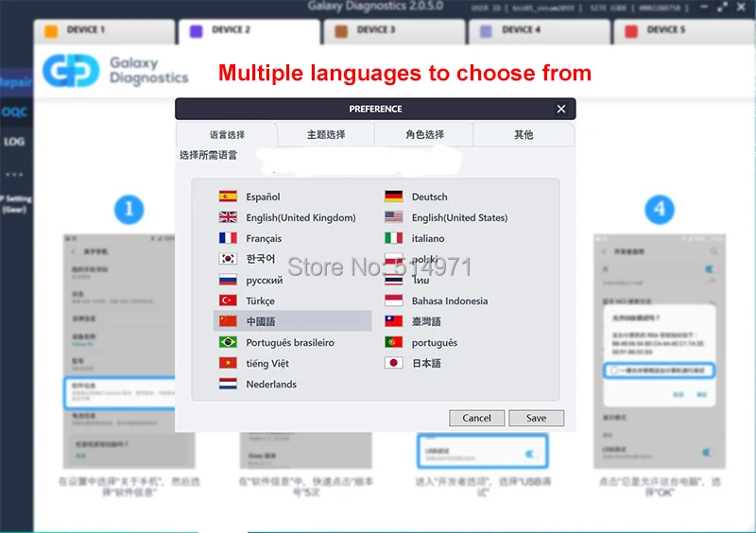Click the South Korean flag icon
This screenshot has width=756, height=533.
228,259
